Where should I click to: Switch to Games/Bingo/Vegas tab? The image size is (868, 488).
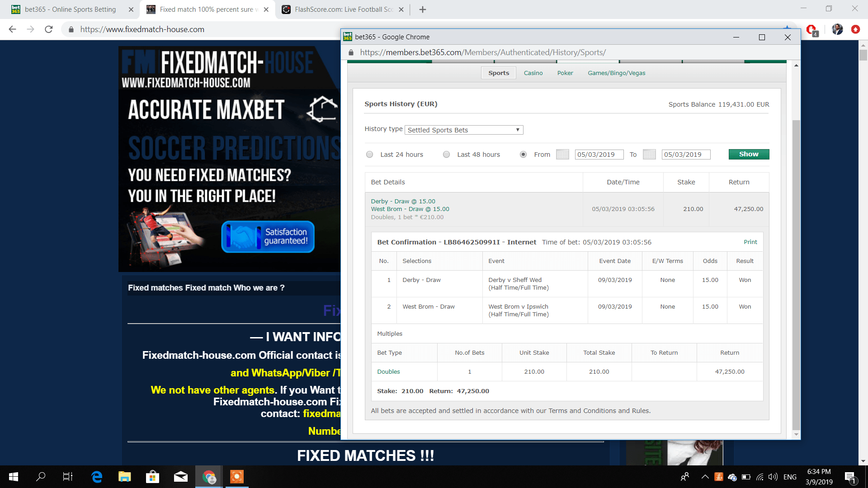(x=617, y=73)
